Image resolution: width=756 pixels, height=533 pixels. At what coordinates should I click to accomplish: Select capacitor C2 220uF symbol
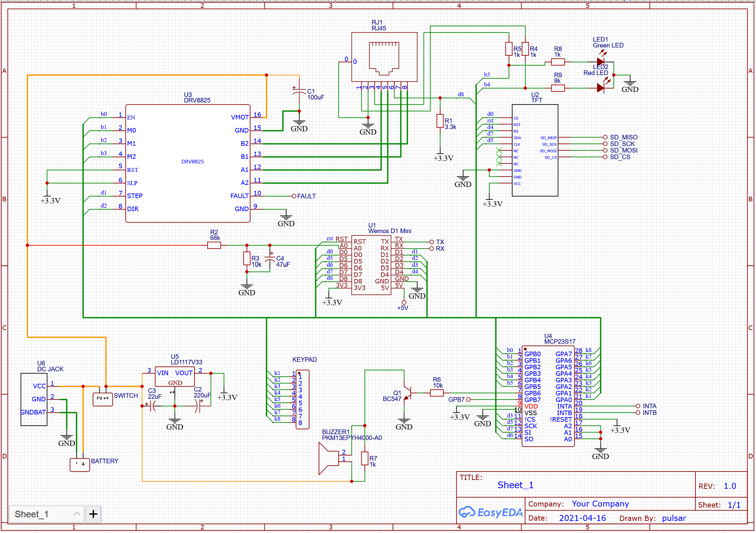coord(198,406)
